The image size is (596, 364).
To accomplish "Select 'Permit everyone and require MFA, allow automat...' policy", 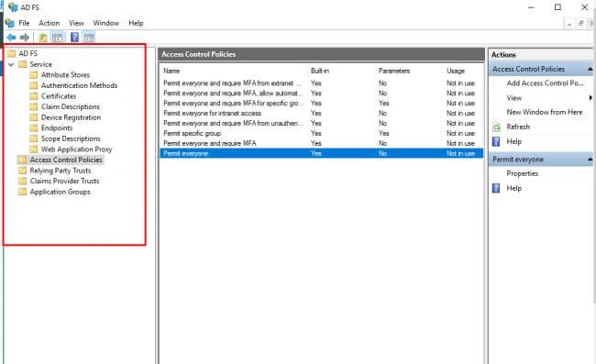I will 321,94.
